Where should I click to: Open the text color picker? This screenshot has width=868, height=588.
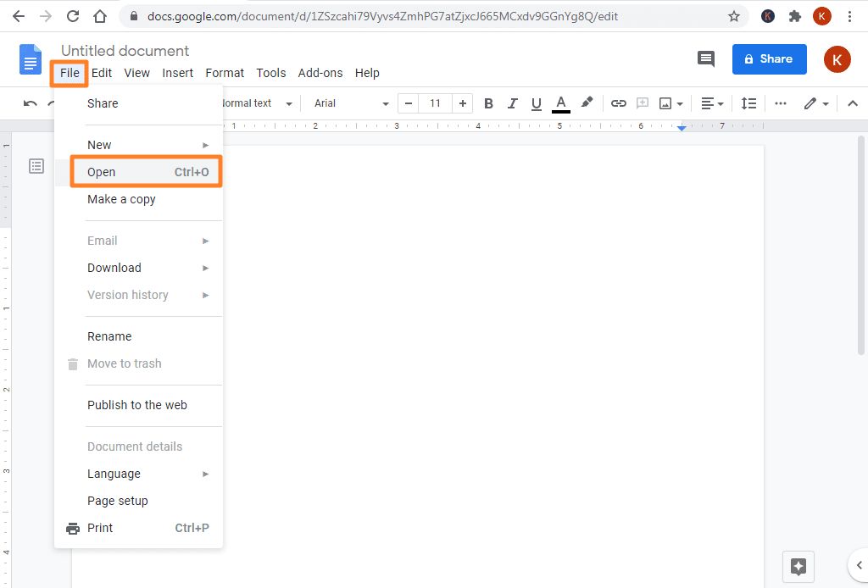pyautogui.click(x=560, y=103)
